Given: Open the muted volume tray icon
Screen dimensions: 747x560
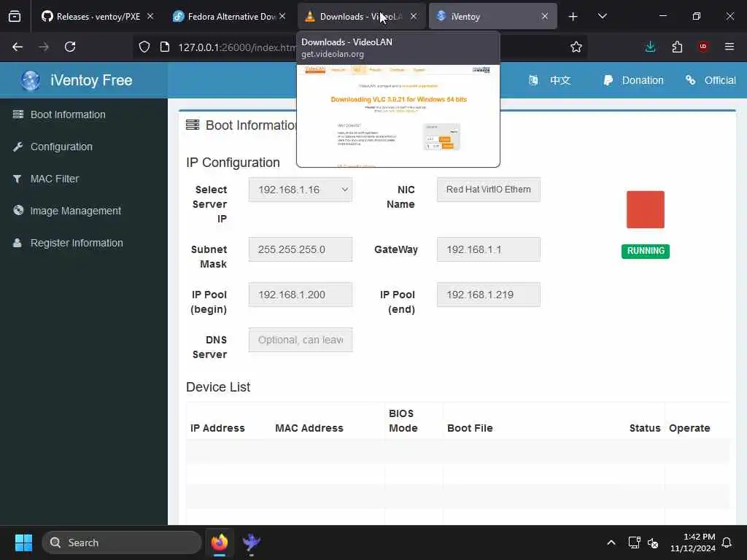Looking at the screenshot, I should point(653,542).
